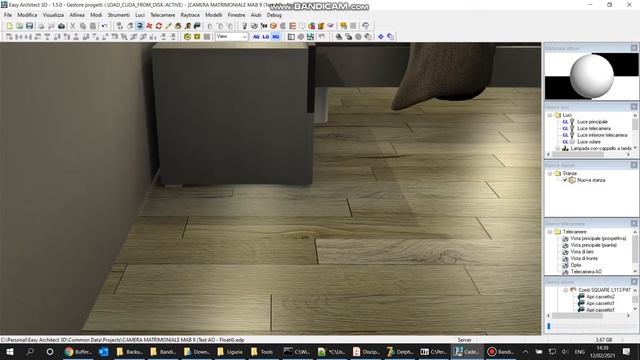Open the Telecamere menu
The image size is (640, 360).
click(x=162, y=15)
